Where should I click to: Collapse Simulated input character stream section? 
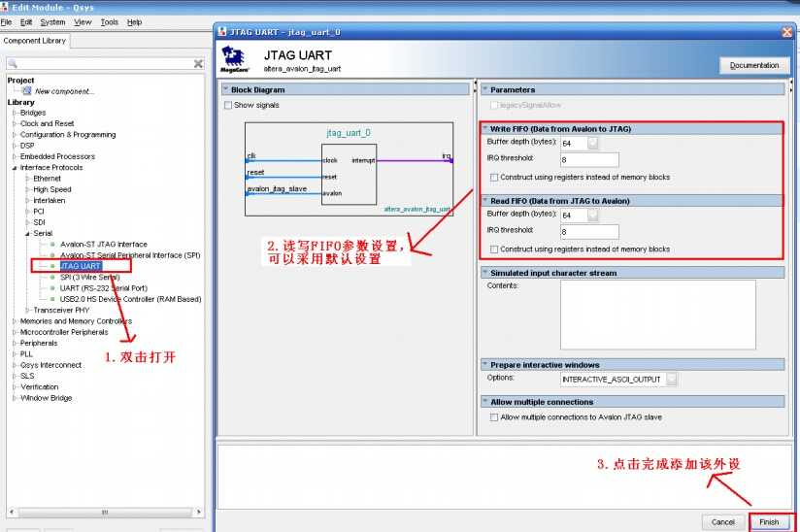[x=484, y=273]
